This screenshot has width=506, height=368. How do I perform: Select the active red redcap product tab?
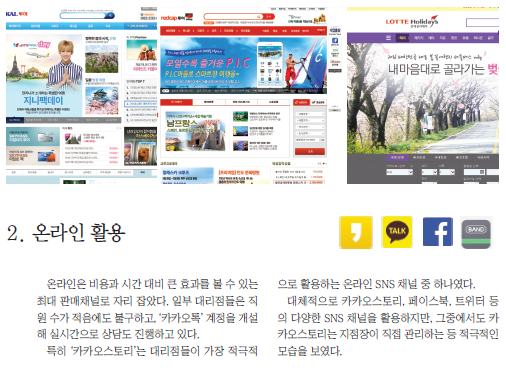tap(176, 102)
